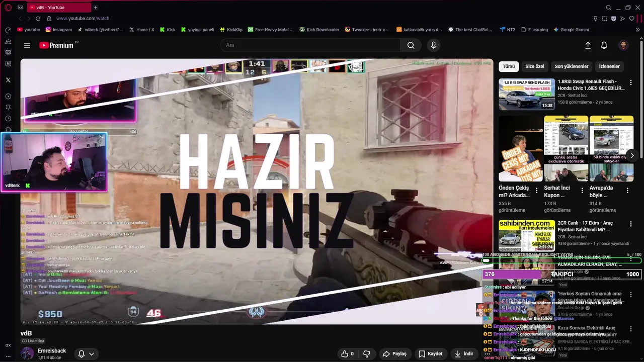Open the X (Twitter) sidebar panel
This screenshot has height=362, width=644.
(8, 80)
